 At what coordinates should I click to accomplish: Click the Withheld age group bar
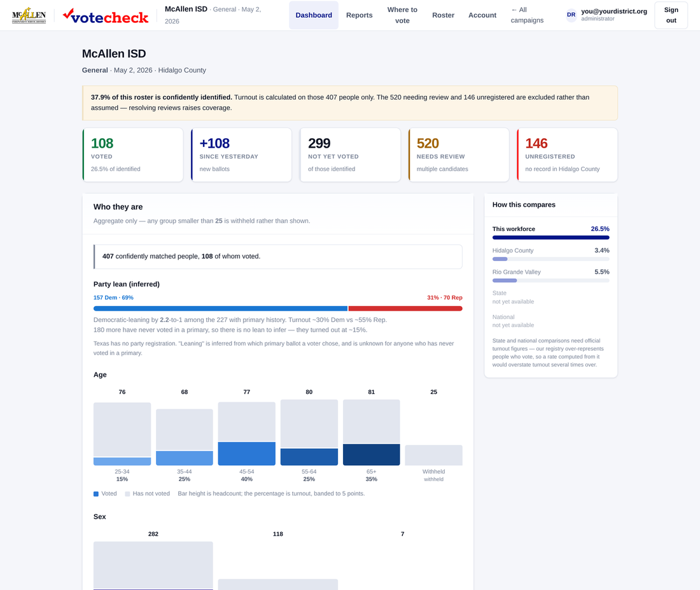tap(433, 455)
